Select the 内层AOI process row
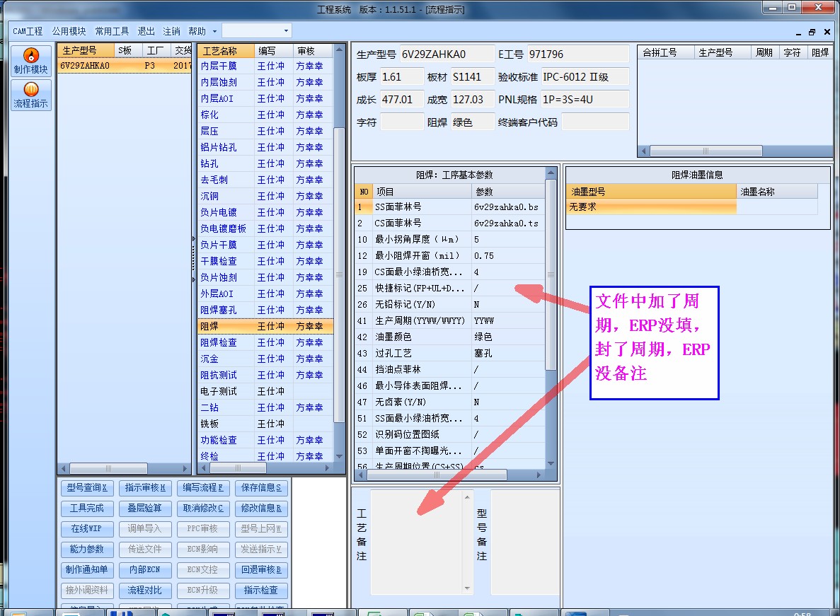Viewport: 840px width, 616px height. click(265, 98)
